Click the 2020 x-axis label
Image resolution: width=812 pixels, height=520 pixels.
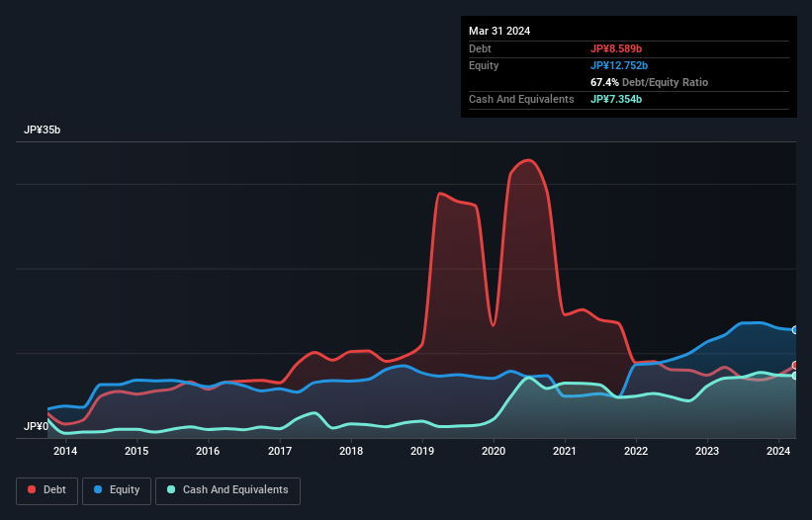494,451
